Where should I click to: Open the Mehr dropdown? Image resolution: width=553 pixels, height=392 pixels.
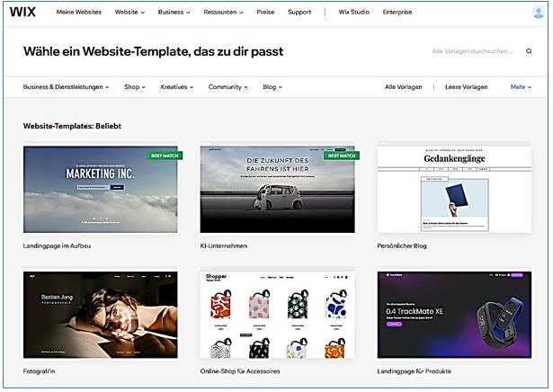coord(521,86)
